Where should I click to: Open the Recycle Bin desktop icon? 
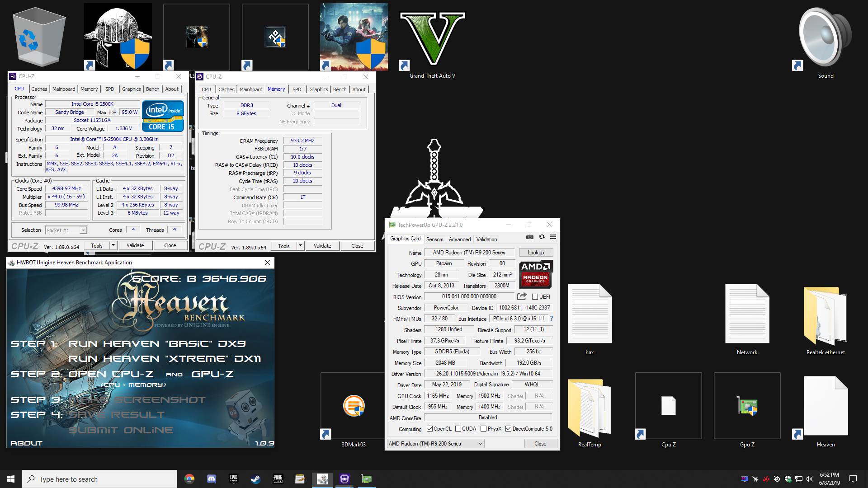(x=39, y=37)
